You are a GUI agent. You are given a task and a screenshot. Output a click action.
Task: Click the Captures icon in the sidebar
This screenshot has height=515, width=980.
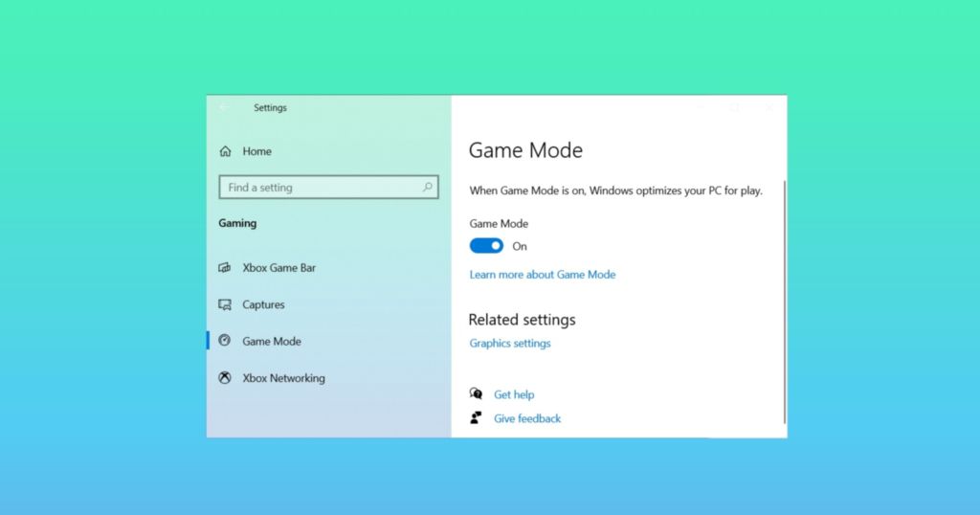[225, 305]
